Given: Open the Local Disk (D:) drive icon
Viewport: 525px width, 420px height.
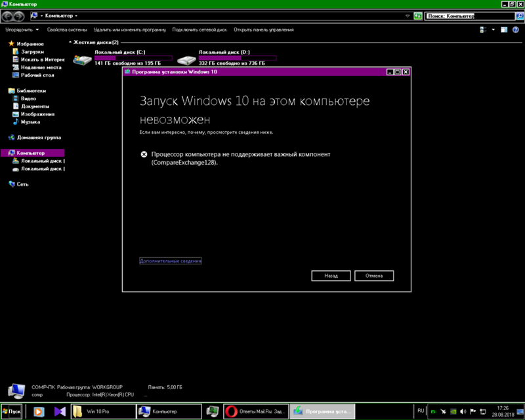Looking at the screenshot, I should tap(187, 59).
